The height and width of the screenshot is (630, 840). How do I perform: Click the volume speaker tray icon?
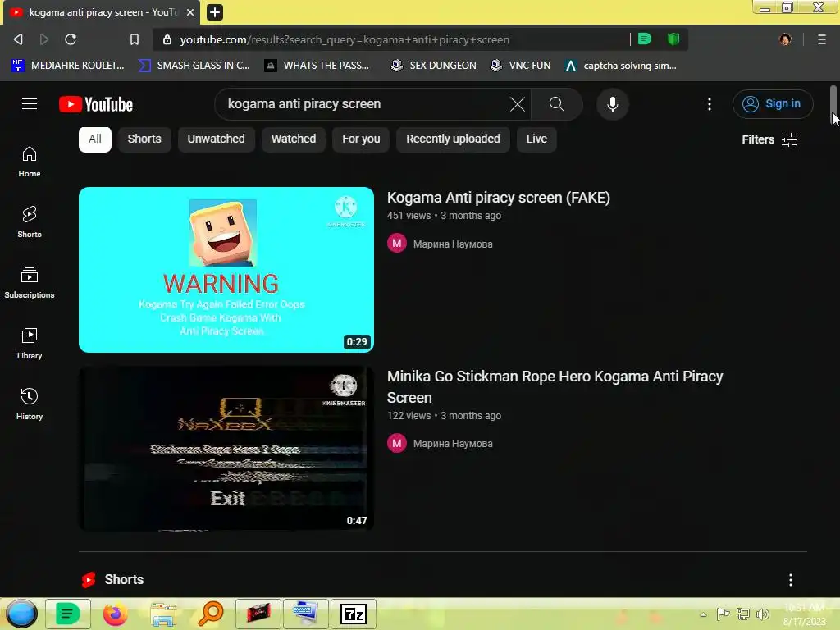763,614
